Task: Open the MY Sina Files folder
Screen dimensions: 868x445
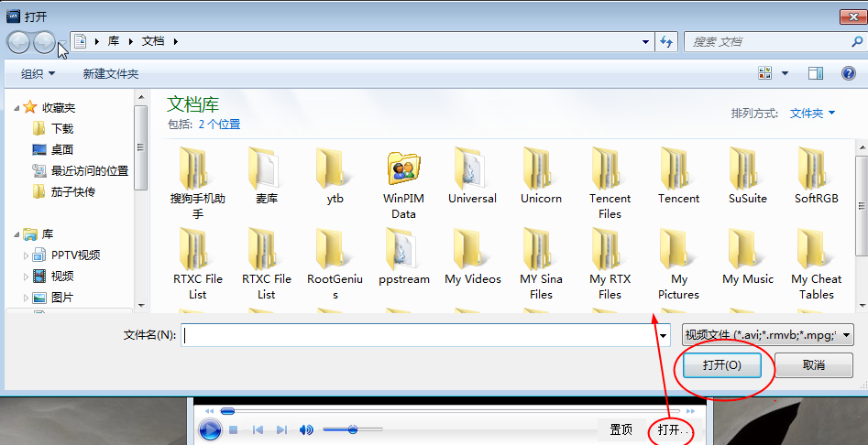Action: point(541,264)
